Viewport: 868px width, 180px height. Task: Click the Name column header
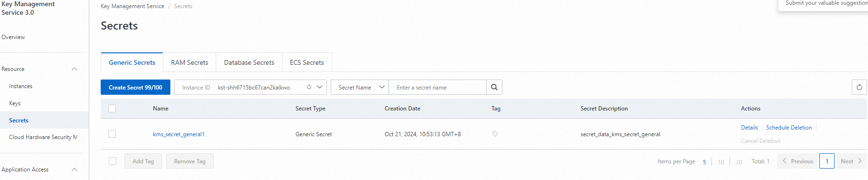pos(161,109)
